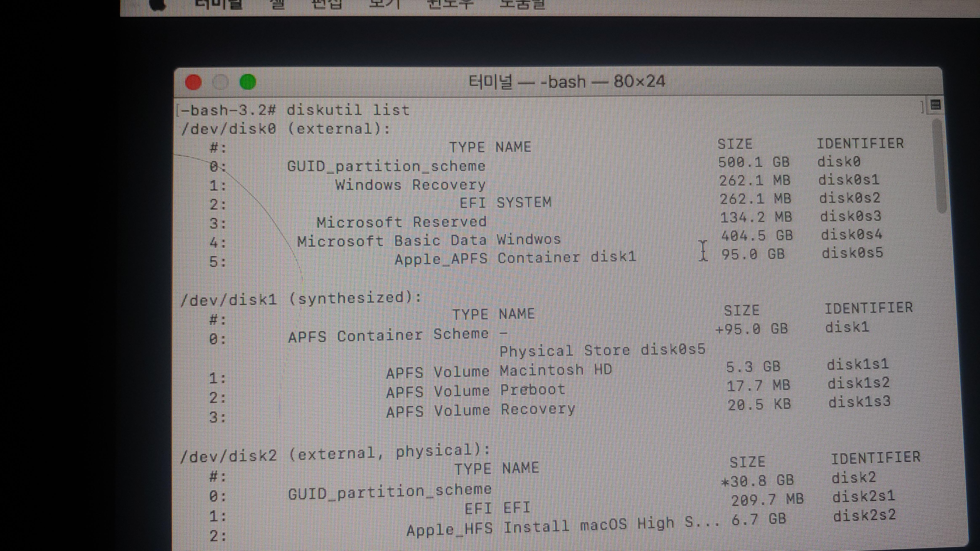980x551 pixels.
Task: Click the scrollback marker icon at top right
Action: (x=936, y=105)
